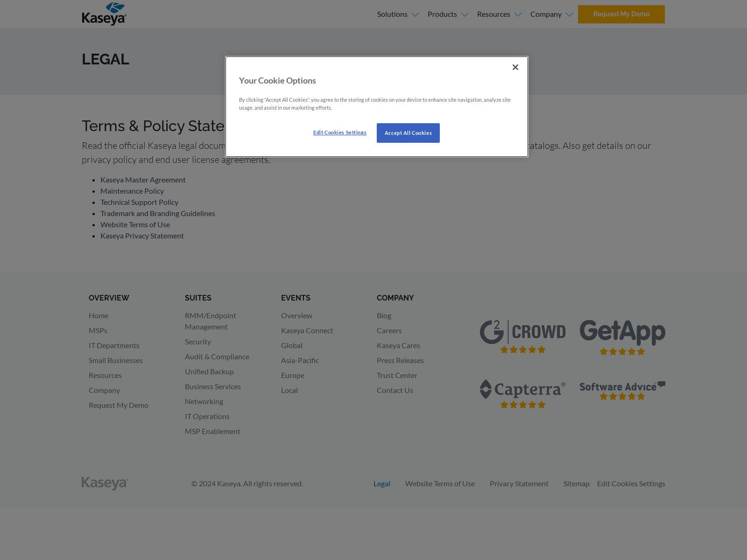Screen dimensions: 747x560
Task: Open Trust Center footer link
Action: pos(397,375)
